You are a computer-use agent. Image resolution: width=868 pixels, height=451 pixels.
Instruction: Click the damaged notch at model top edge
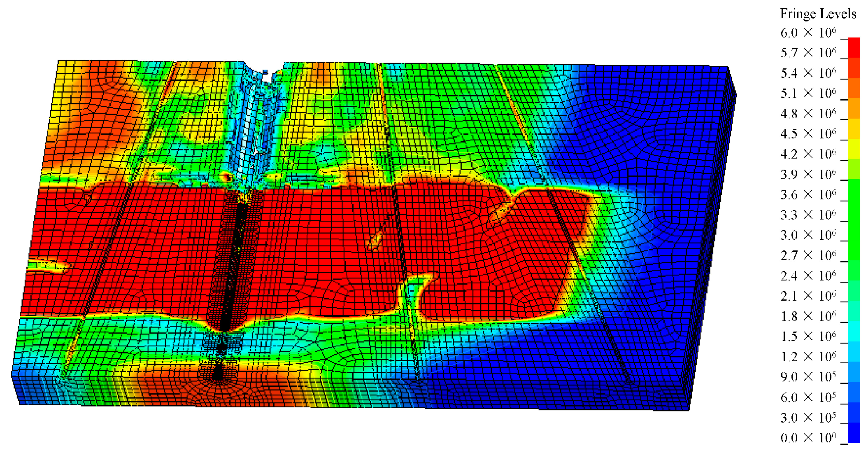[x=267, y=74]
